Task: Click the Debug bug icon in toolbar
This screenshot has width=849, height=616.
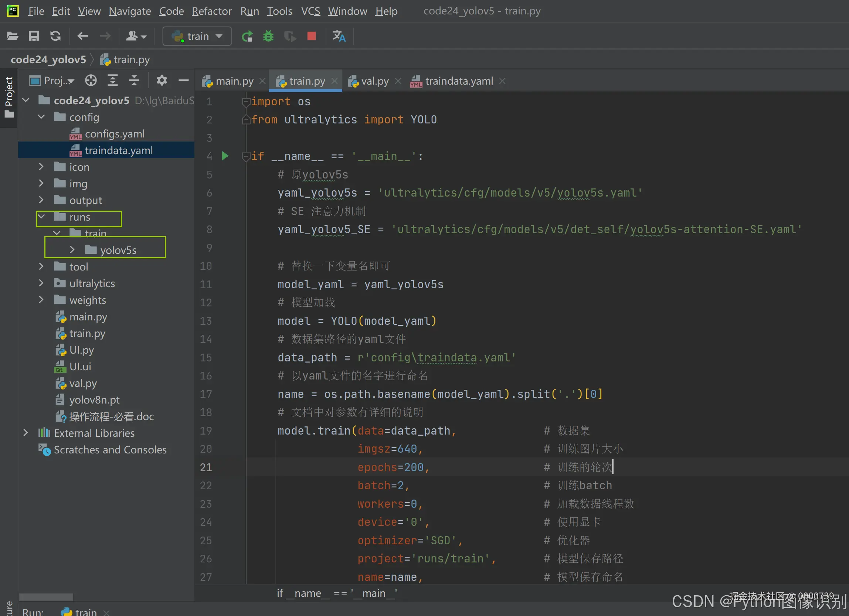Action: coord(268,36)
